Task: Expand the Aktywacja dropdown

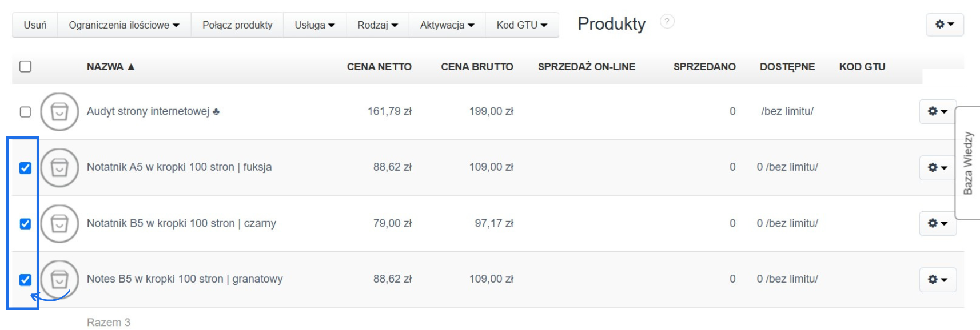Action: point(447,24)
